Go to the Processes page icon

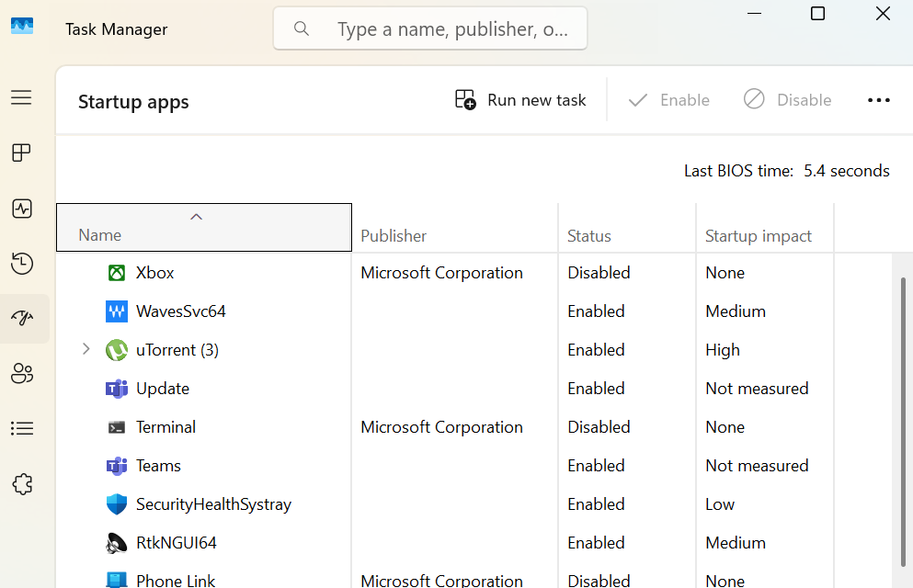21,153
